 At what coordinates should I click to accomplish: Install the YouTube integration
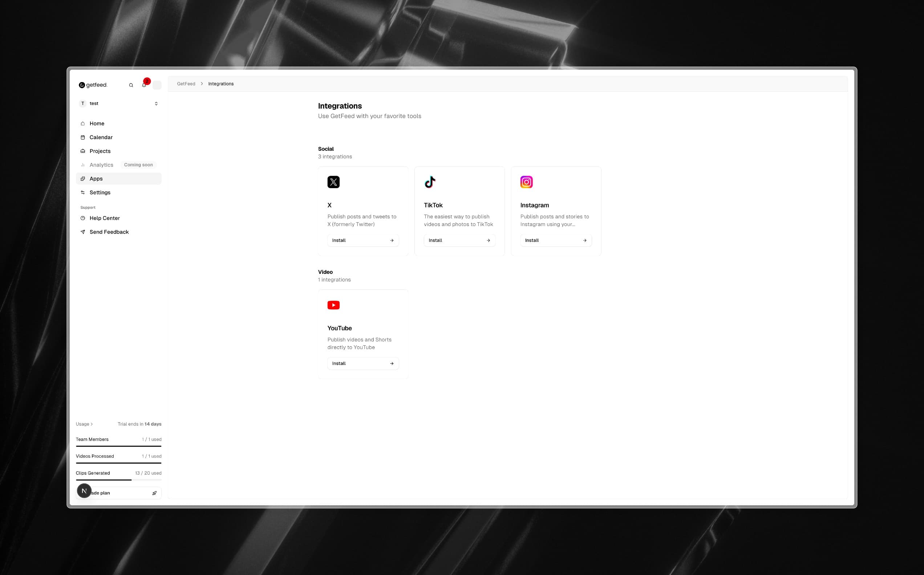pyautogui.click(x=362, y=363)
